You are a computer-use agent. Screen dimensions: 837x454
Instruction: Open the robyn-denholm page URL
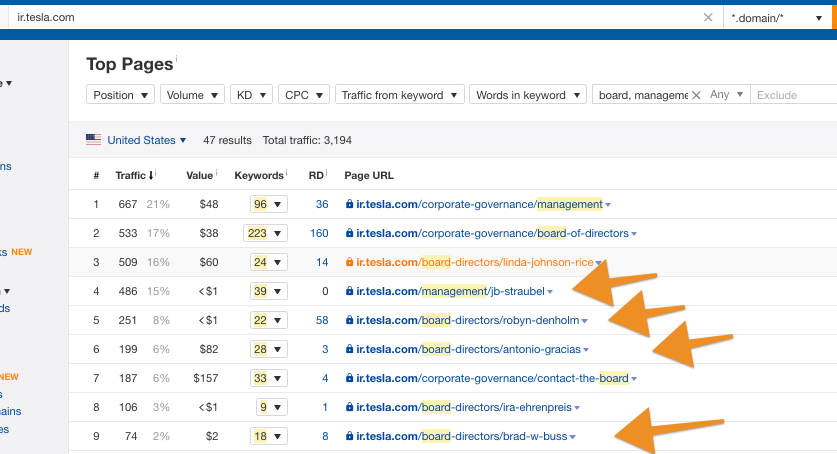tap(468, 320)
